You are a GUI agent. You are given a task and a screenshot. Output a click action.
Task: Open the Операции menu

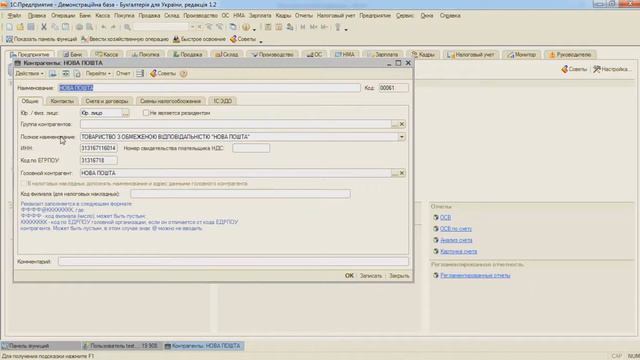pyautogui.click(x=63, y=16)
